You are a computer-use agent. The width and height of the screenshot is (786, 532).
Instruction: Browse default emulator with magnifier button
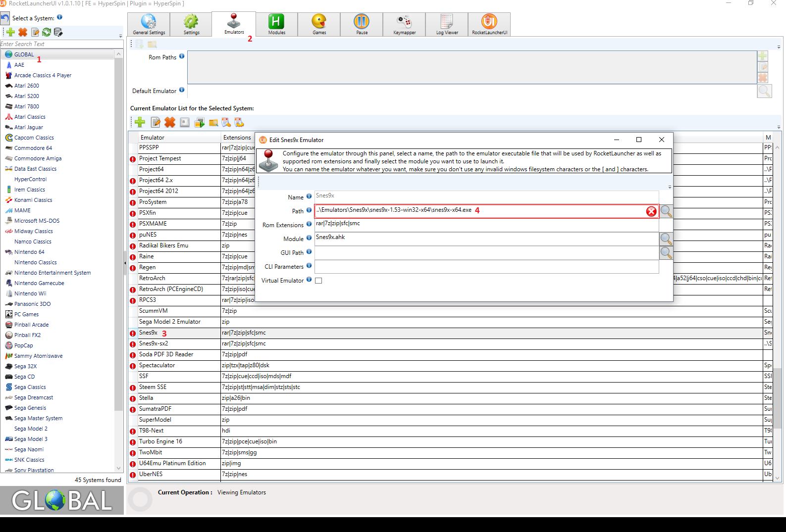click(764, 91)
